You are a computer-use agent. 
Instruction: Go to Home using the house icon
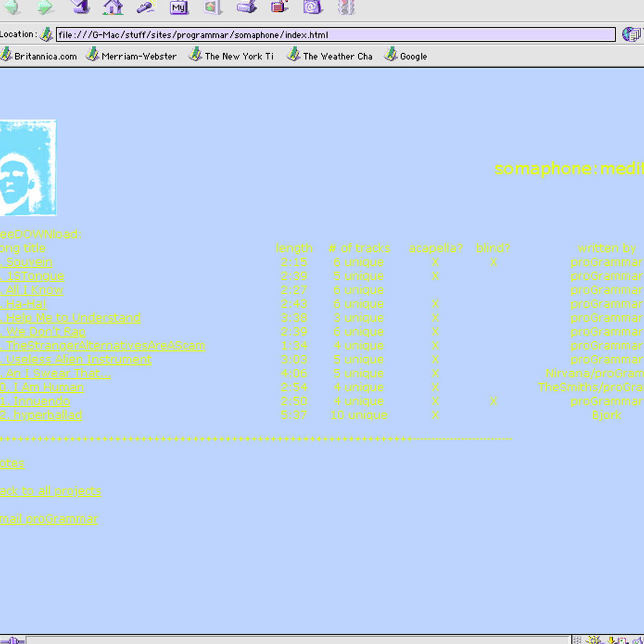coord(113,7)
